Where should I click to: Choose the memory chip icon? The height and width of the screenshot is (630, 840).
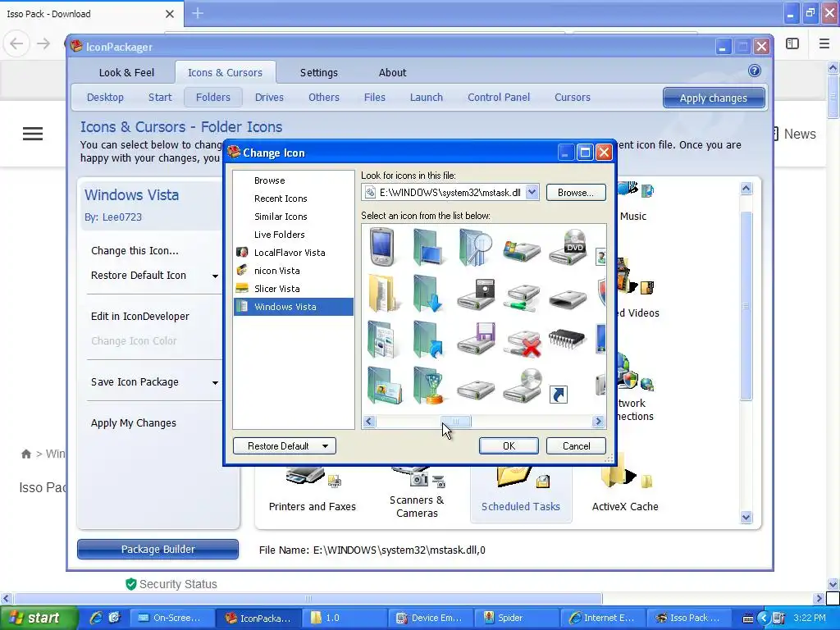(x=568, y=339)
